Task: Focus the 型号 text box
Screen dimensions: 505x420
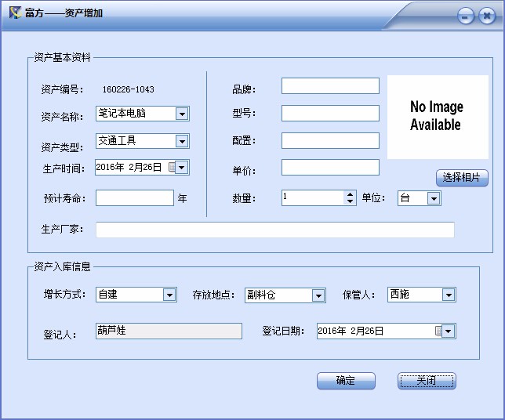Action: pos(330,114)
